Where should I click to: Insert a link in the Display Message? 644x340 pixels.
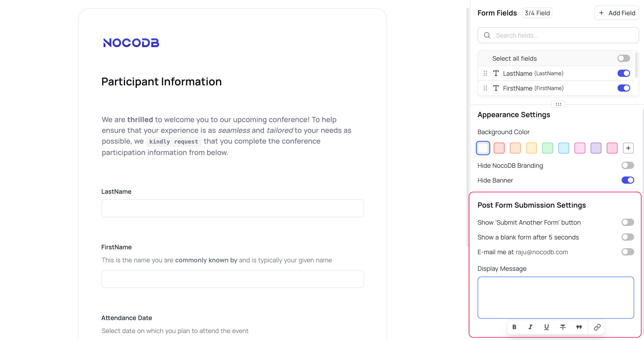(x=597, y=327)
